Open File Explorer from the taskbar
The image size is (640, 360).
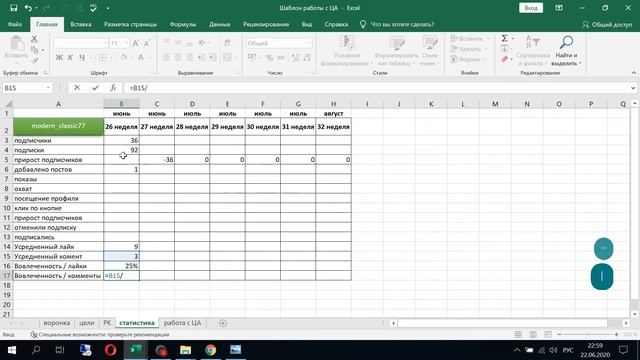click(185, 350)
